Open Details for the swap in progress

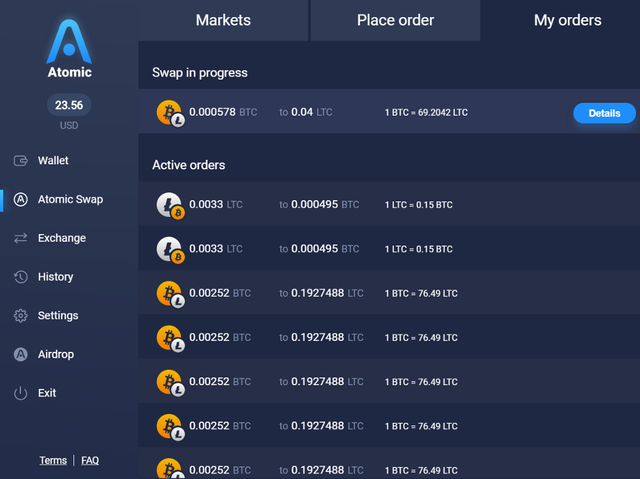(604, 113)
